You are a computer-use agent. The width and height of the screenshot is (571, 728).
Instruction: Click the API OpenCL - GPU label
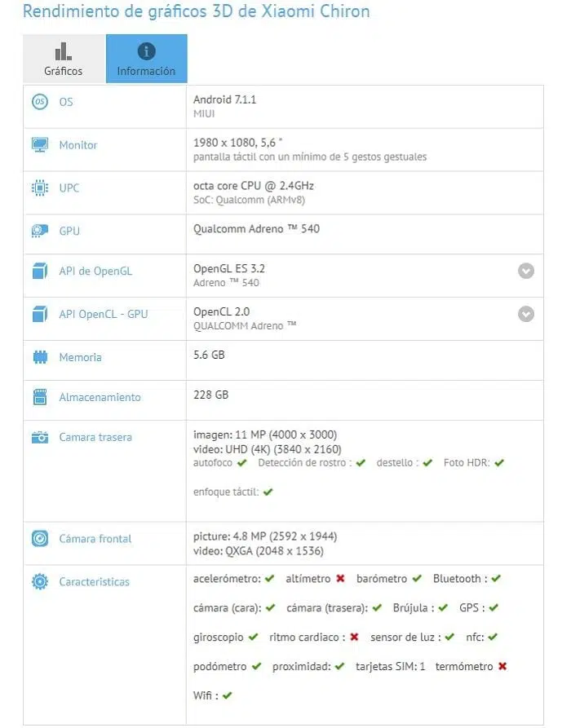point(103,314)
